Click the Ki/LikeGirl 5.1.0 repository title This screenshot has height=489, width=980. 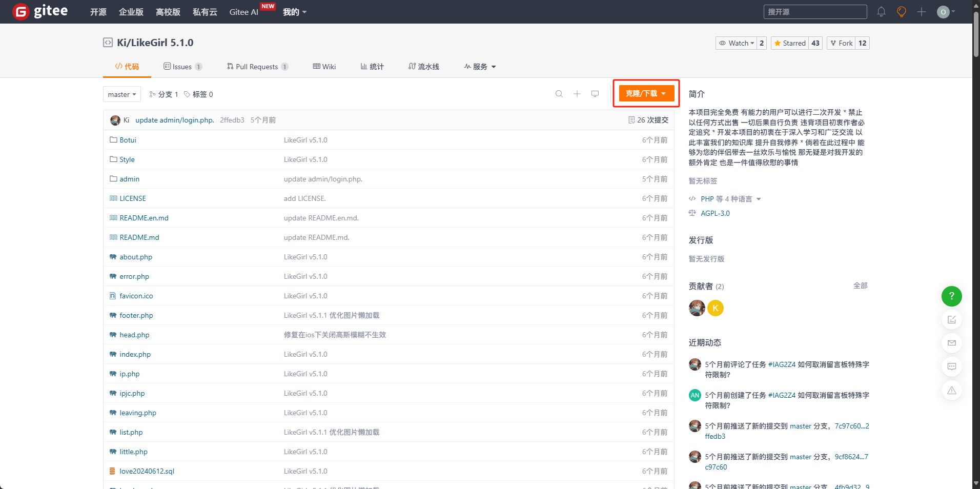point(155,43)
